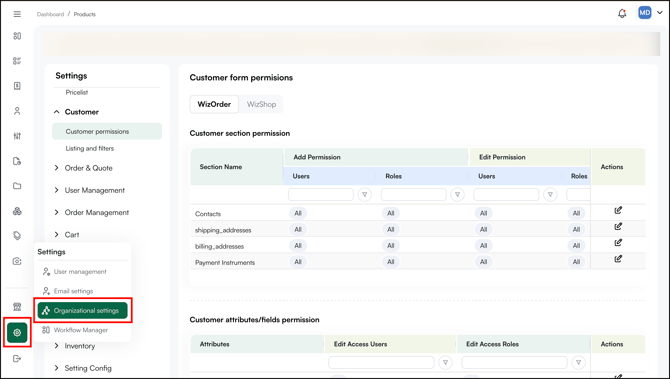Screen dimensions: 670x379
Task: Open the invoice icon in sidebar
Action: 17,86
